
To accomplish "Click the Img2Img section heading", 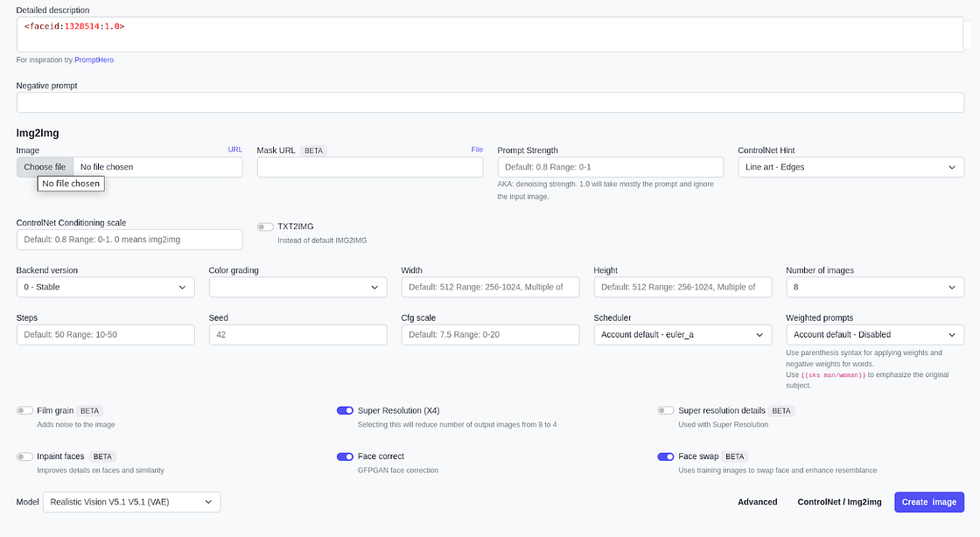I will 38,133.
